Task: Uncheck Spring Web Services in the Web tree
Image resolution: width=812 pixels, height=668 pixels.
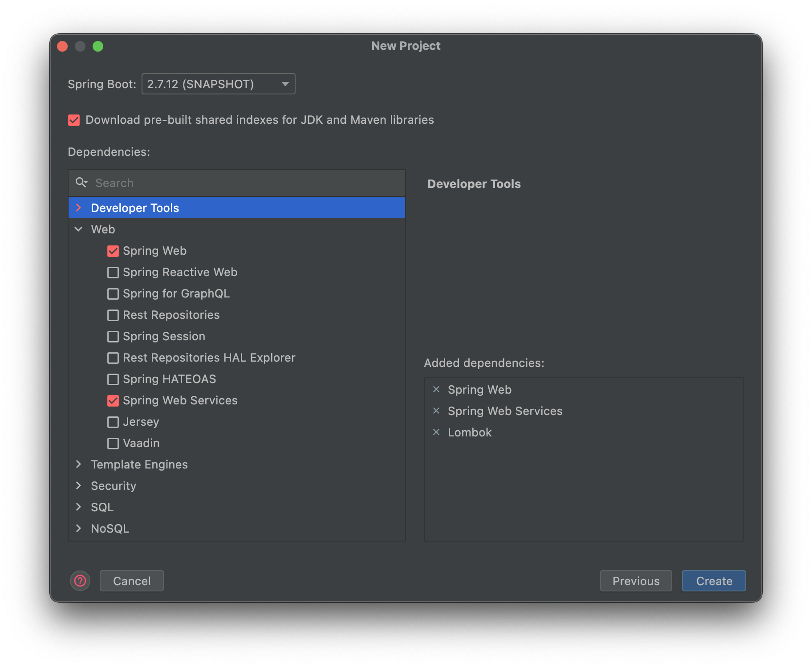Action: (x=113, y=400)
